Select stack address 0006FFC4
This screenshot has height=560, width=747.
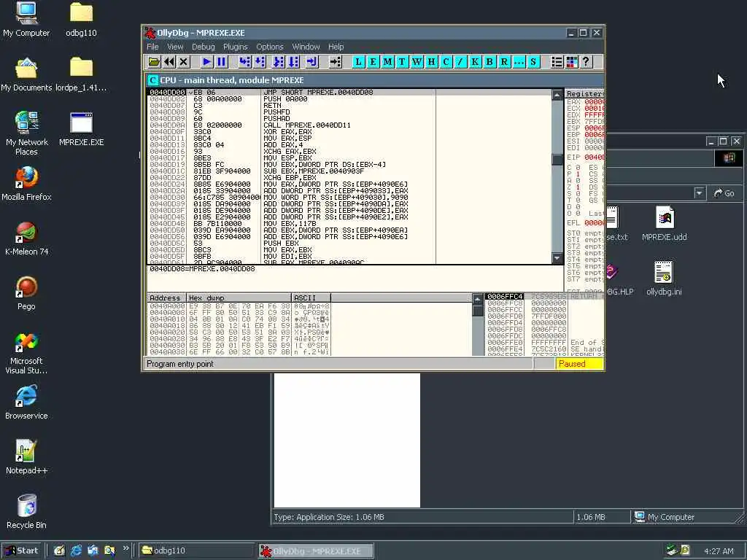[x=505, y=296]
